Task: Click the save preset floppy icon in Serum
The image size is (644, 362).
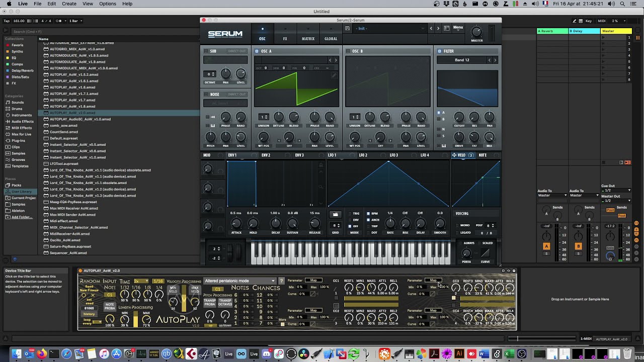Action: pyautogui.click(x=347, y=28)
